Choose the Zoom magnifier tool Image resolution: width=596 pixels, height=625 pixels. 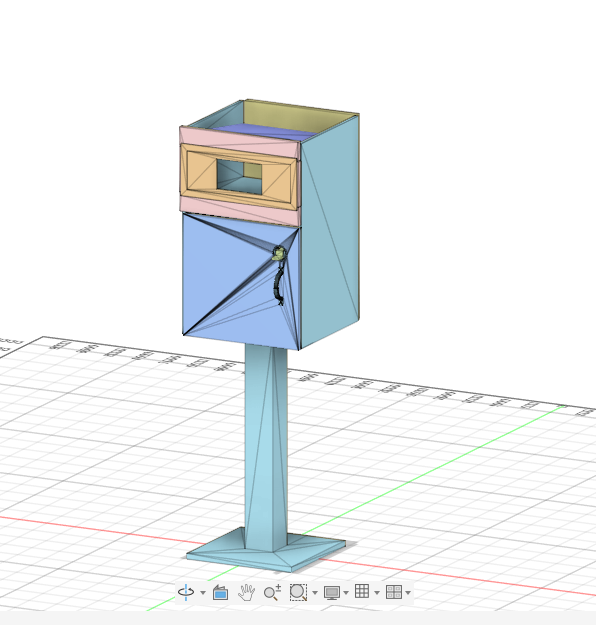(x=272, y=592)
